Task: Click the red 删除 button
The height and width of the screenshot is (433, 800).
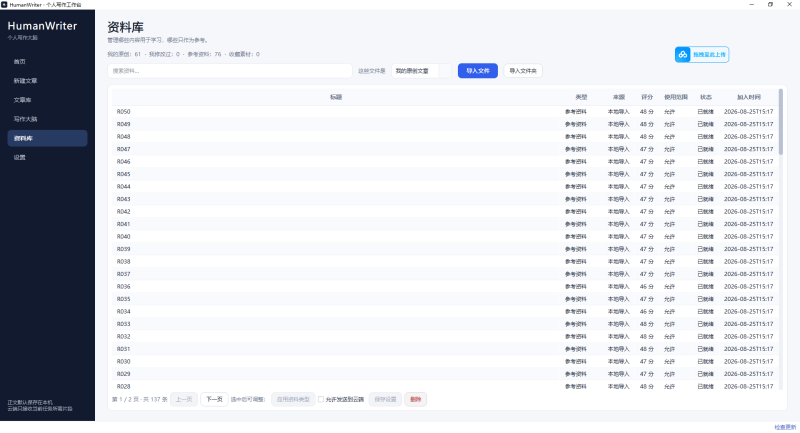Action: point(415,399)
